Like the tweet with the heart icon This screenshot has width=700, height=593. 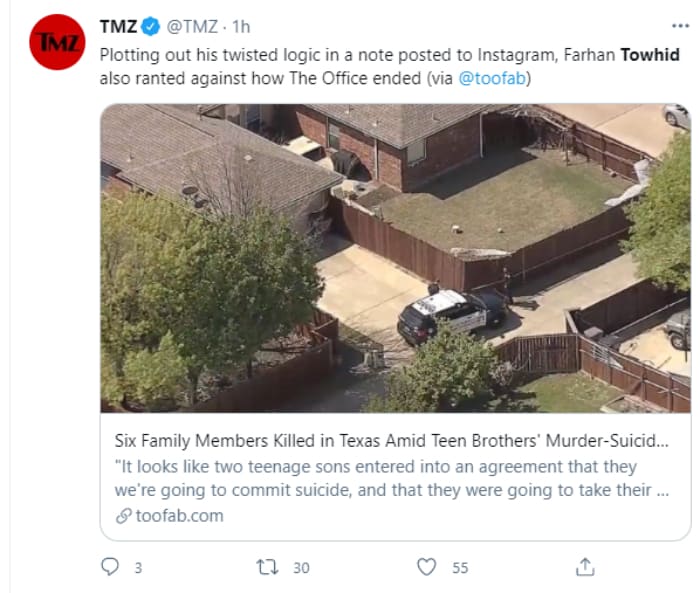click(427, 567)
